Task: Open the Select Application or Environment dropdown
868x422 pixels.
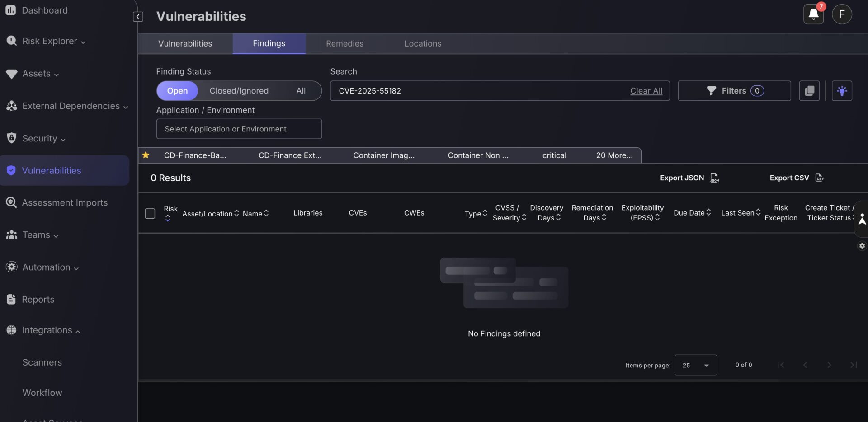Action: [239, 129]
